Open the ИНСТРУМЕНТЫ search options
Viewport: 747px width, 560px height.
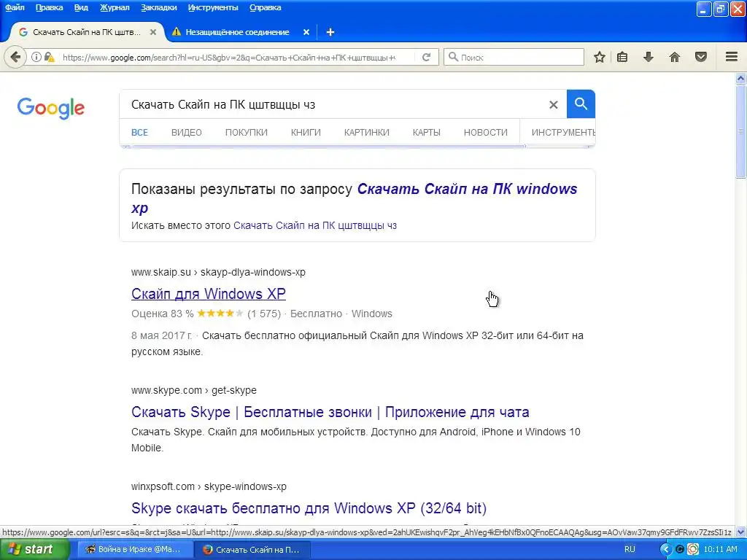coord(563,133)
